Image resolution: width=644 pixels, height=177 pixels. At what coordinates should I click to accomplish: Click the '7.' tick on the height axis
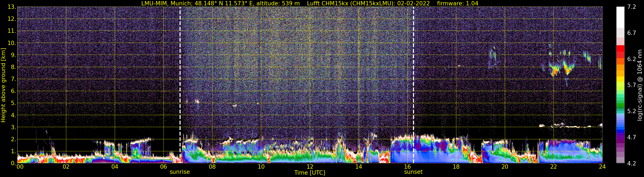(x=13, y=79)
